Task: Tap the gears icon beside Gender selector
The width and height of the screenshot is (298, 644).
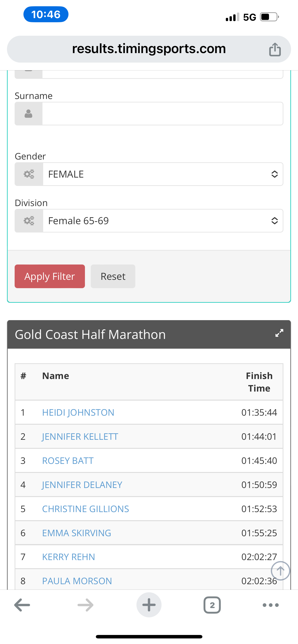Action: coord(29,174)
